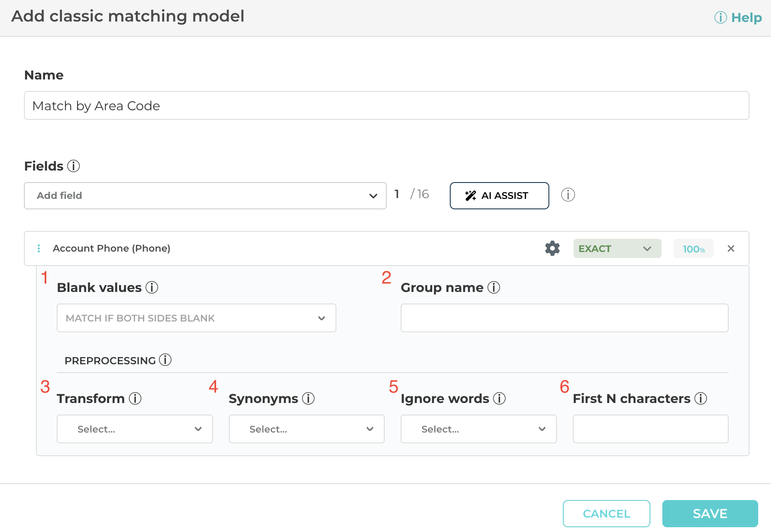This screenshot has height=532, width=771.
Task: Click the info icon beside AI Assist button
Action: pyautogui.click(x=568, y=195)
